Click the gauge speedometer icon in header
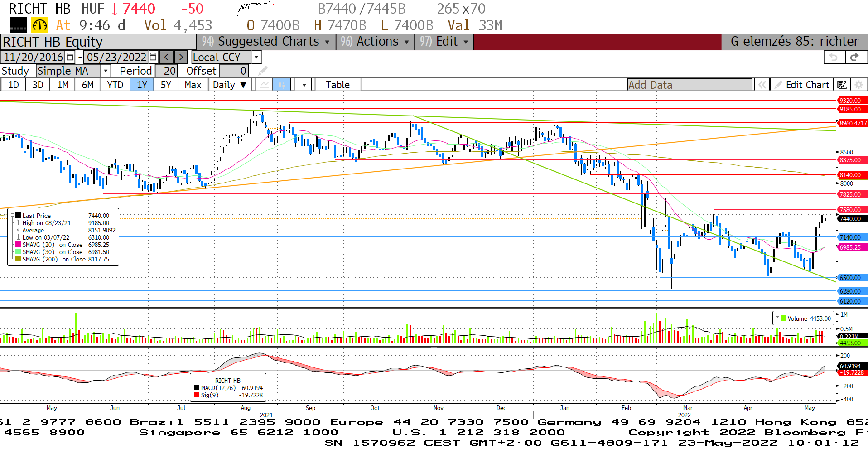 [40, 25]
